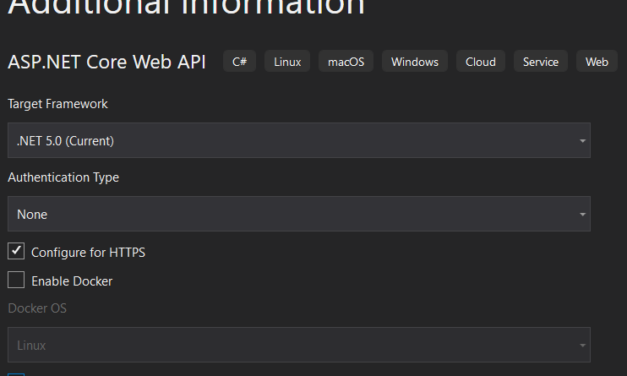Click the disabled Docker OS Linux dropdown

click(299, 345)
